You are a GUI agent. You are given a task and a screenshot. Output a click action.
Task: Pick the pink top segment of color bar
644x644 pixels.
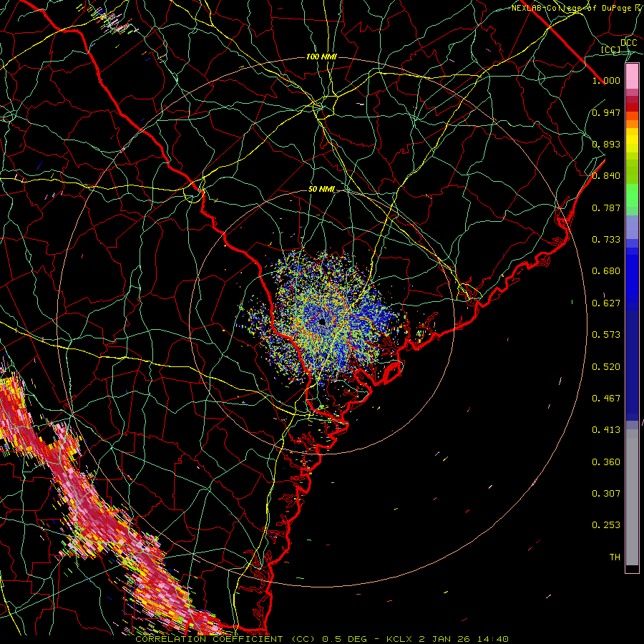click(632, 77)
